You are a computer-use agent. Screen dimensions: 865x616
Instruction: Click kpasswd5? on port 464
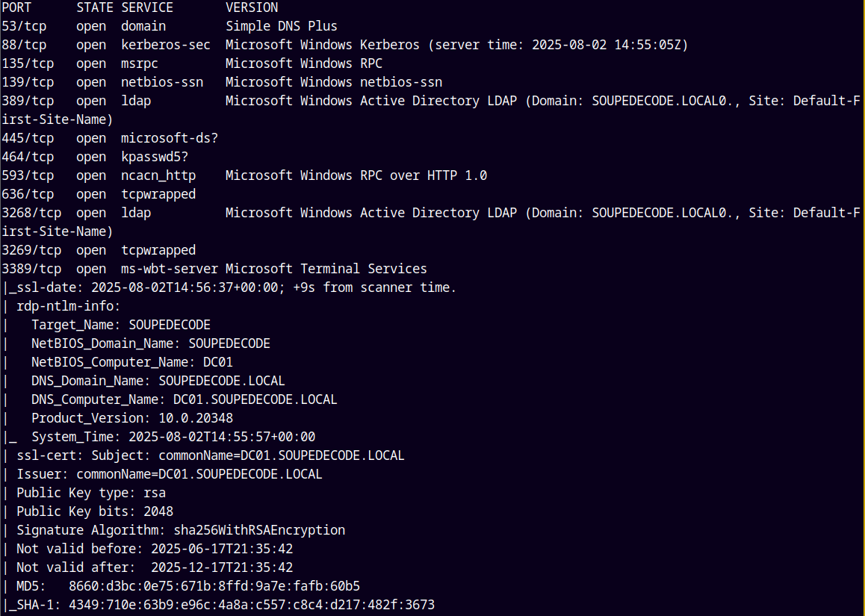pos(155,157)
